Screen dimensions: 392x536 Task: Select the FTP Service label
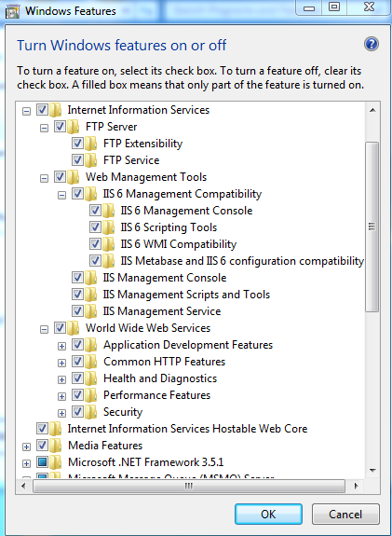click(x=131, y=160)
